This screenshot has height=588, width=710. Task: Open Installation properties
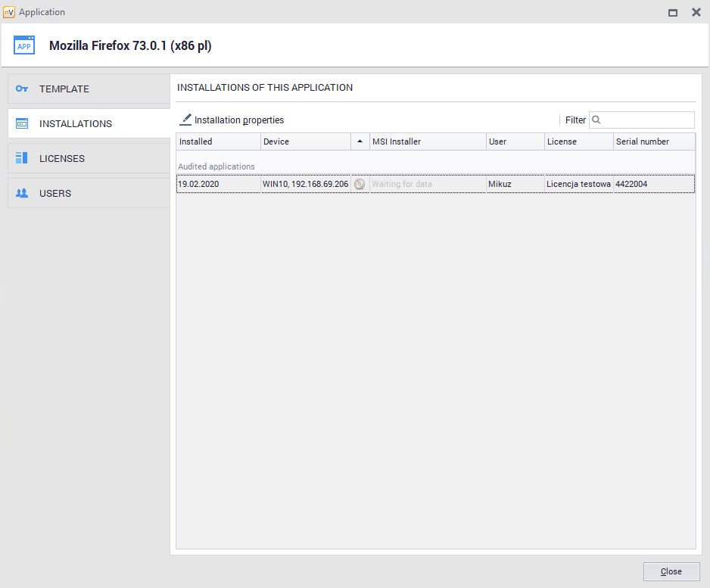(x=238, y=120)
